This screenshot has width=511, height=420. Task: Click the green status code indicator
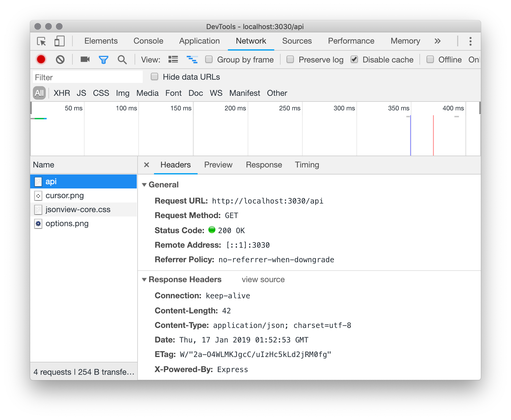(x=212, y=230)
